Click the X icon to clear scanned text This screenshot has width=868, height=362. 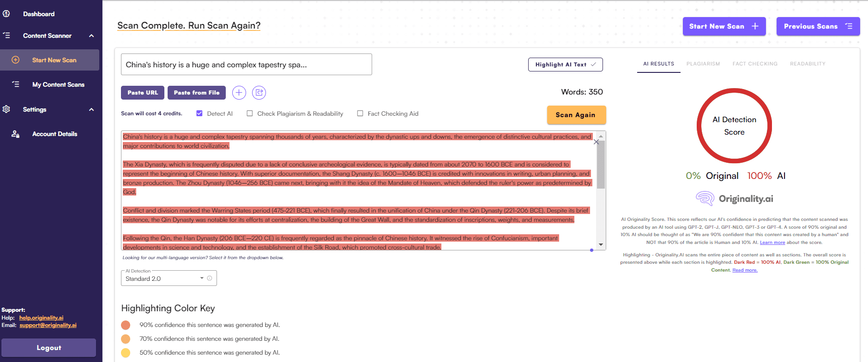pos(596,142)
